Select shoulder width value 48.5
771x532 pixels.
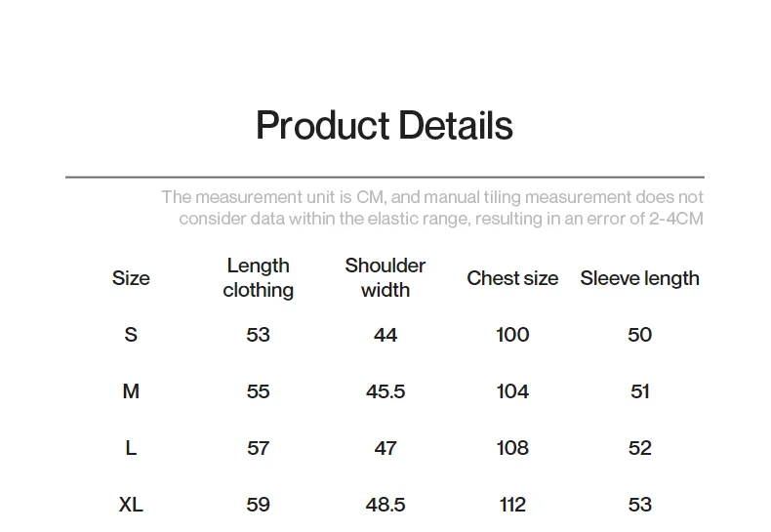click(x=385, y=505)
